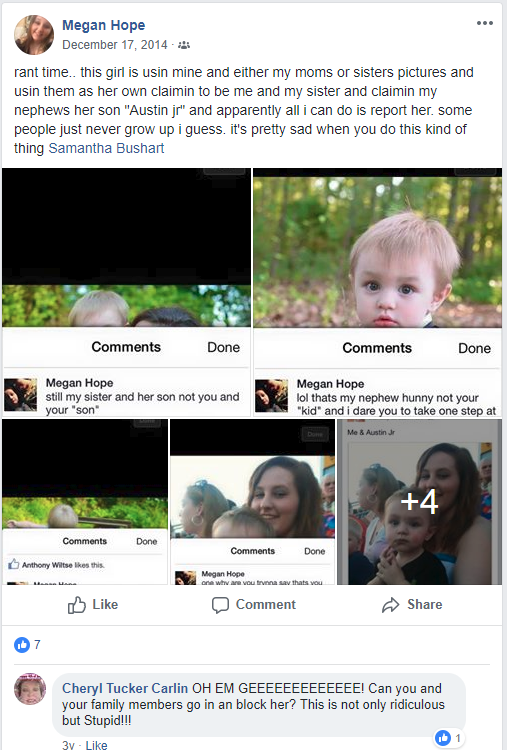Viewport: 507px width, 750px height.
Task: Click the Share button label
Action: coord(425,605)
